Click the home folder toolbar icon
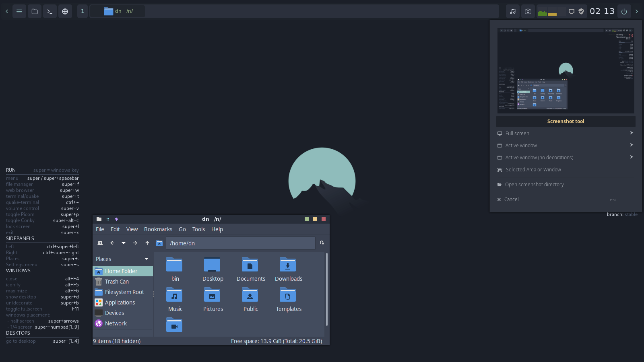This screenshot has height=362, width=644. click(x=159, y=243)
